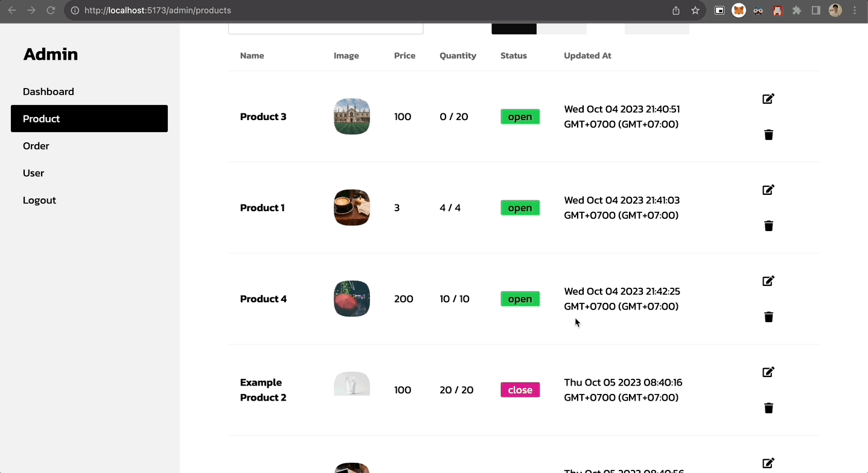The width and height of the screenshot is (868, 473).
Task: Click the Admin heading
Action: pyautogui.click(x=51, y=54)
